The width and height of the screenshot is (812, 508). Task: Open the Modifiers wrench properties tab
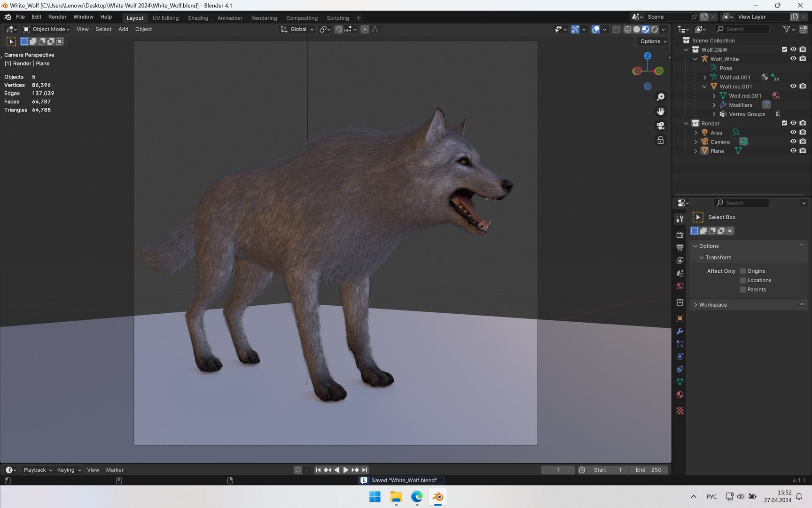[x=680, y=331]
